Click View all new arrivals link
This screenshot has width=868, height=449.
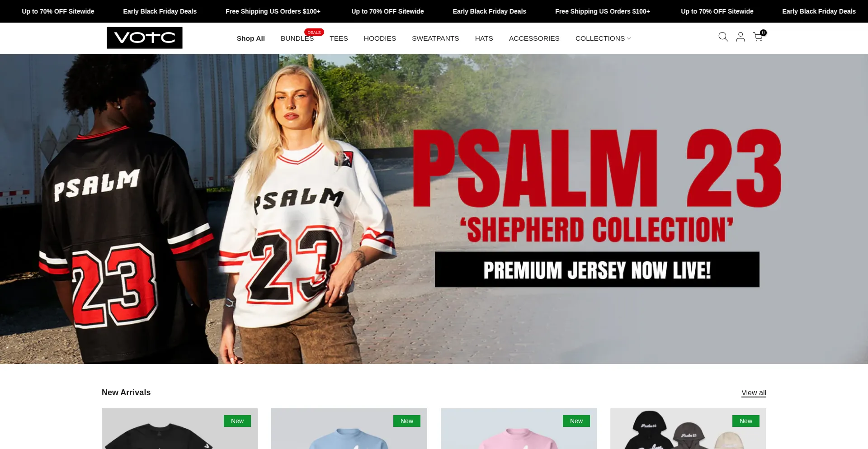[754, 392]
